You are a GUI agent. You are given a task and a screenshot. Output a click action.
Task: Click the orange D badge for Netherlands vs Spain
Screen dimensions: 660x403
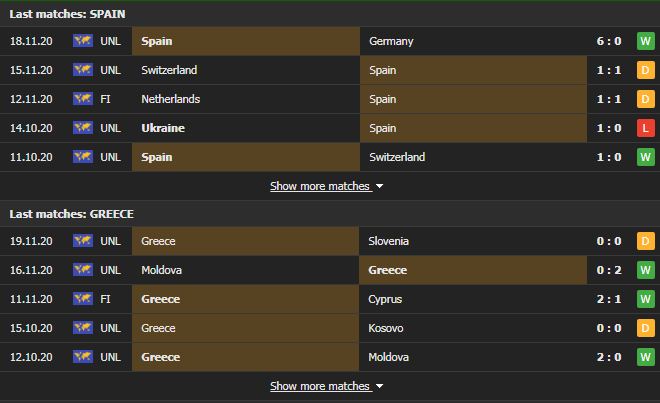click(645, 99)
